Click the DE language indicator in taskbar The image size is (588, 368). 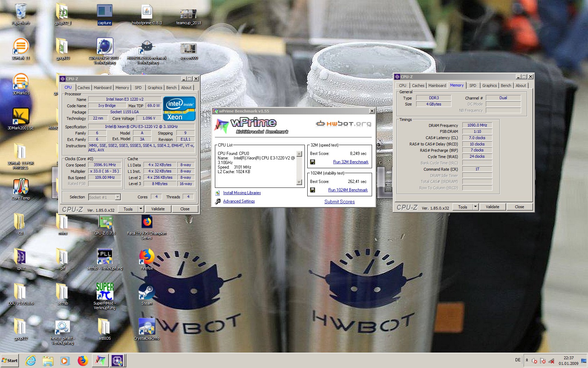[518, 360]
